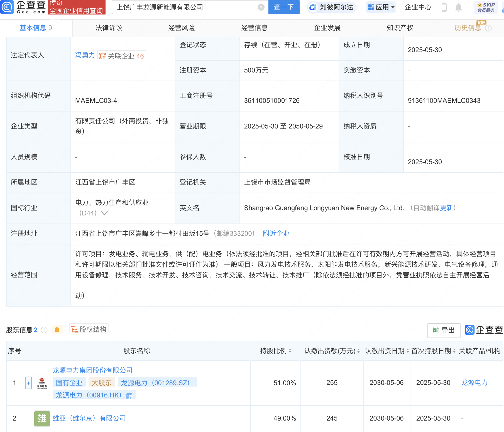Open SVIP member services badge
Viewport: 504px width, 432px height.
[486, 8]
